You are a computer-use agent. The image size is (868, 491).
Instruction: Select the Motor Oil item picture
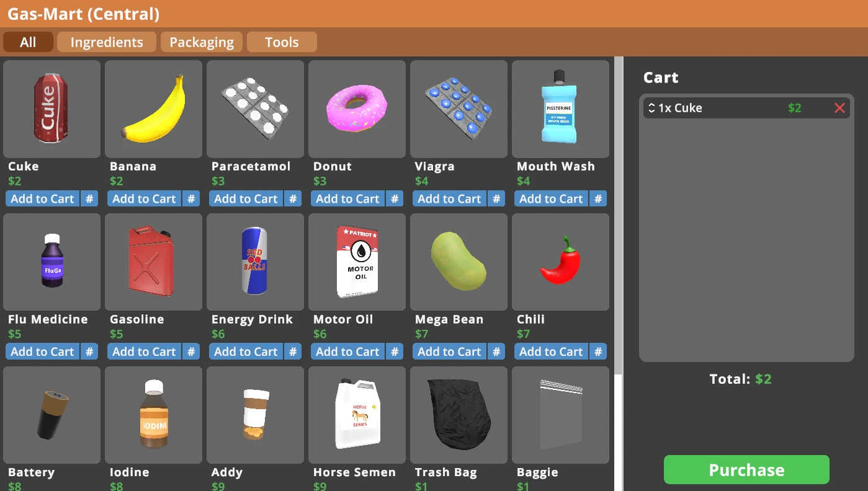coord(357,262)
